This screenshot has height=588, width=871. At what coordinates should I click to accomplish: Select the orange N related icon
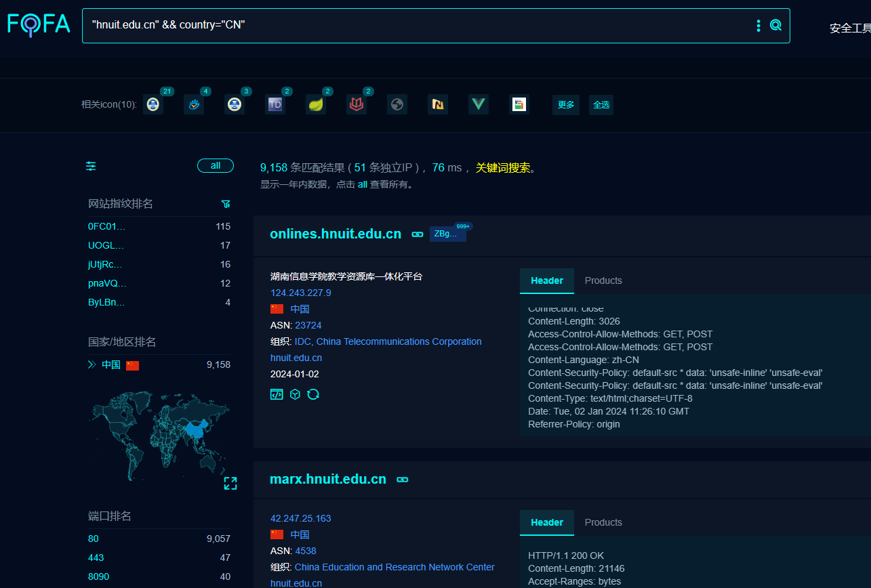click(x=438, y=104)
